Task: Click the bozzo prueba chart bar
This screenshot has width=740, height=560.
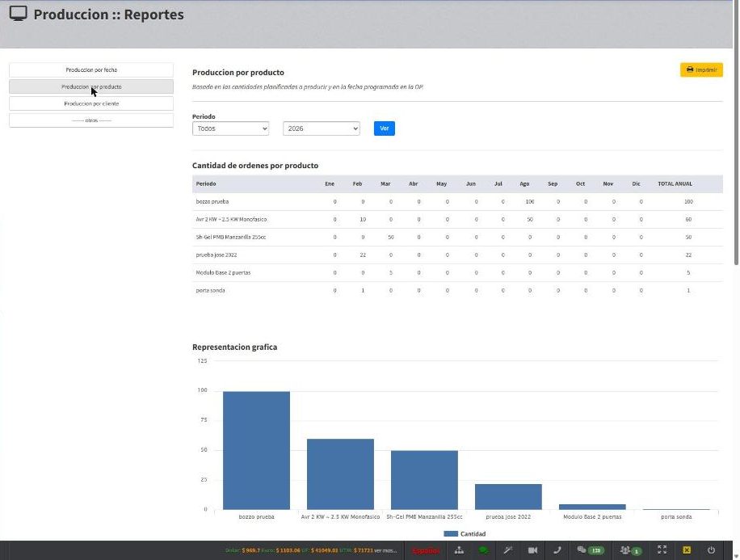Action: 256,450
